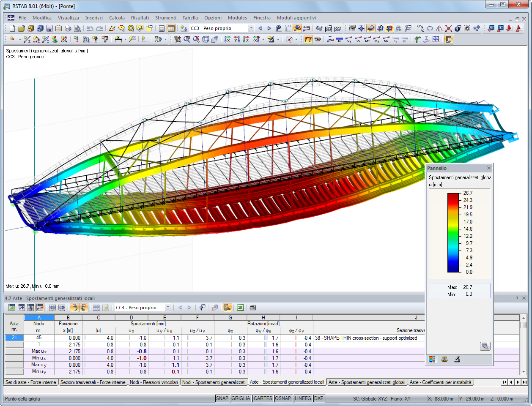Image resolution: width=532 pixels, height=406 pixels.
Task: Click the Print icon
Action: point(68,28)
